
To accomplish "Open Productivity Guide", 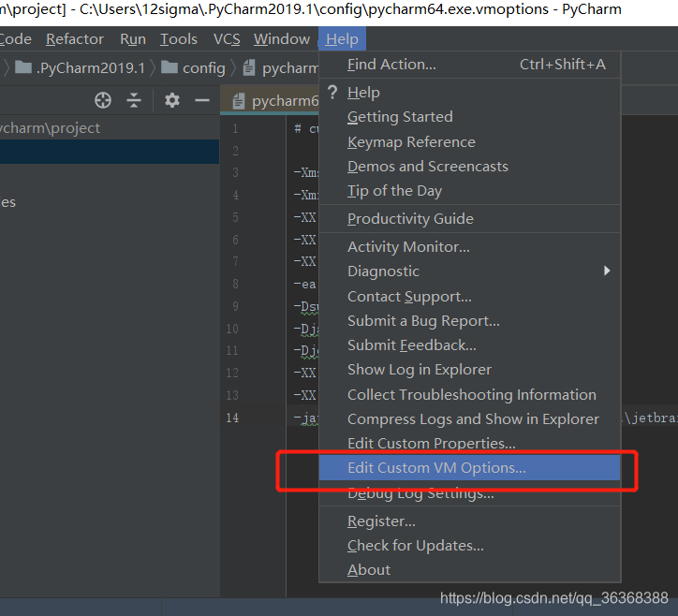I will 469,219.
